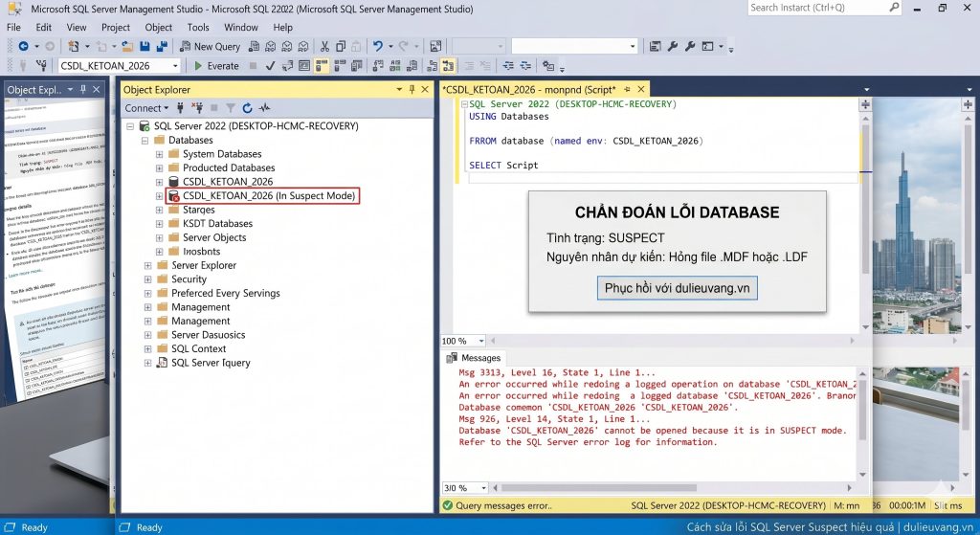
Task: Click the navigate backward arrow icon
Action: (23, 46)
